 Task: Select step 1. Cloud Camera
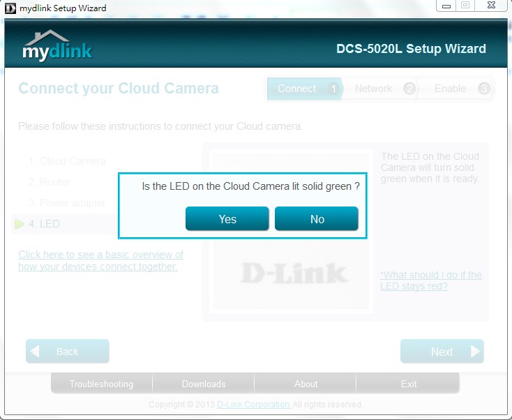tap(67, 161)
